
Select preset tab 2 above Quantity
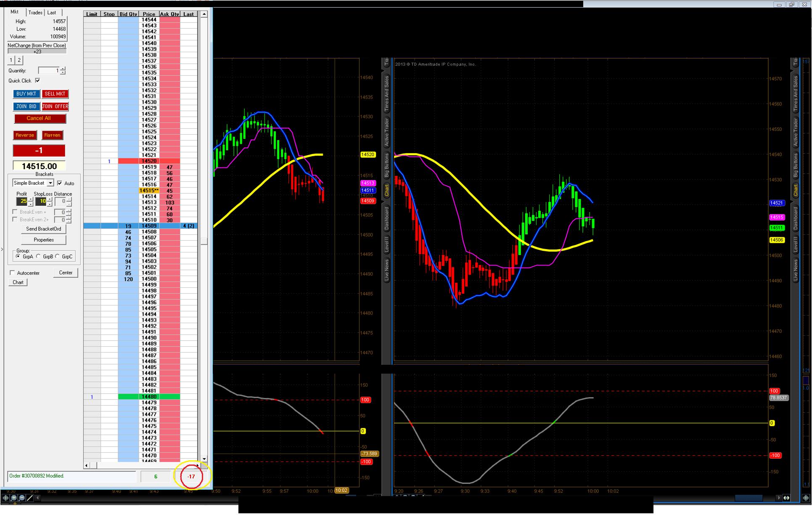pos(19,60)
